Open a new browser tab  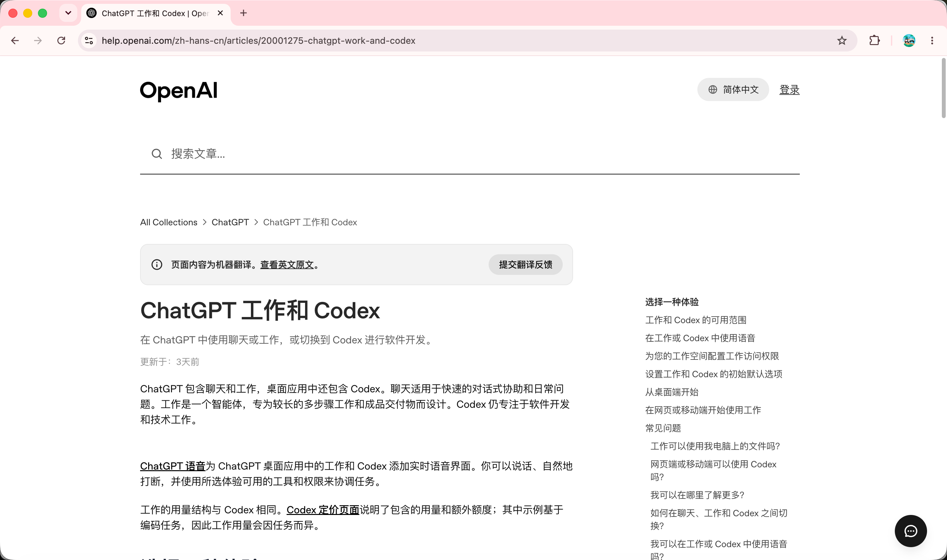(x=244, y=13)
